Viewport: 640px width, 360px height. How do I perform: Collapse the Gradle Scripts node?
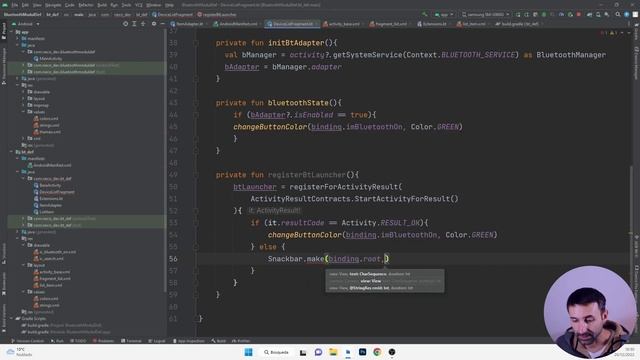click(x=12, y=318)
